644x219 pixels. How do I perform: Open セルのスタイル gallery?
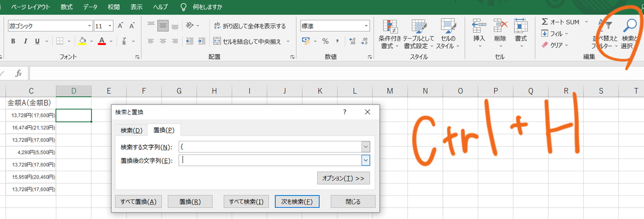tap(447, 34)
